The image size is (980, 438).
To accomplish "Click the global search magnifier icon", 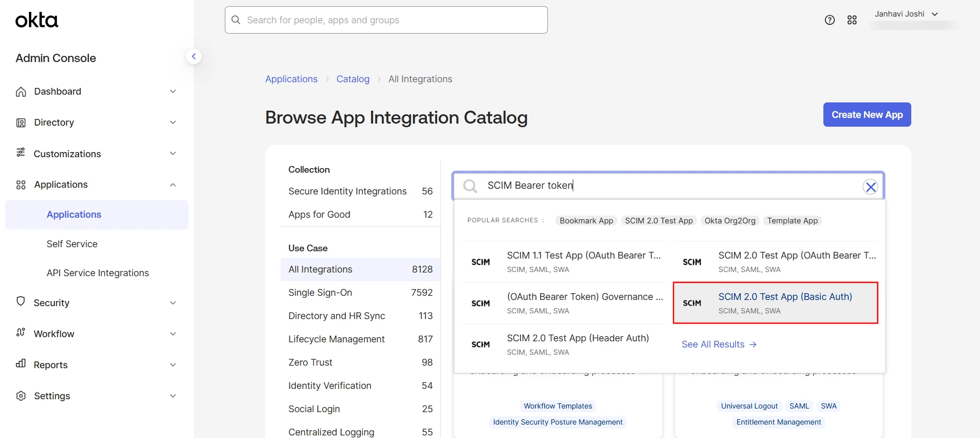I will (236, 20).
